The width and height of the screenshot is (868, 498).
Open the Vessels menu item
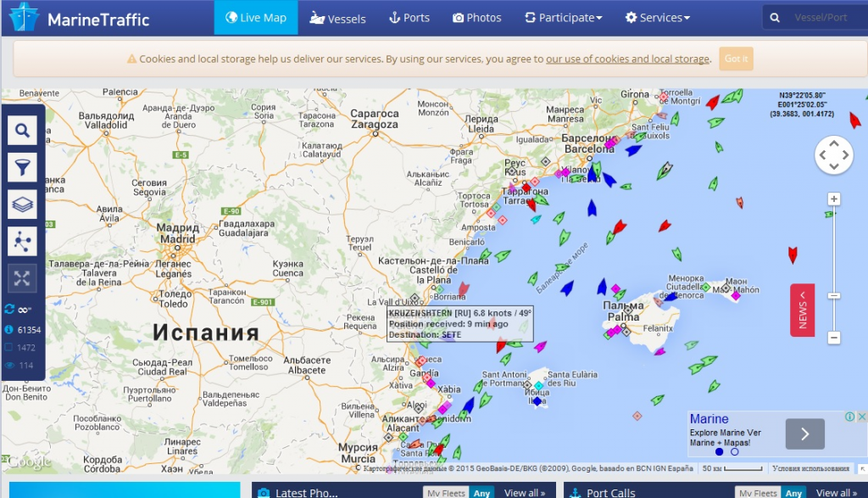[x=337, y=18]
